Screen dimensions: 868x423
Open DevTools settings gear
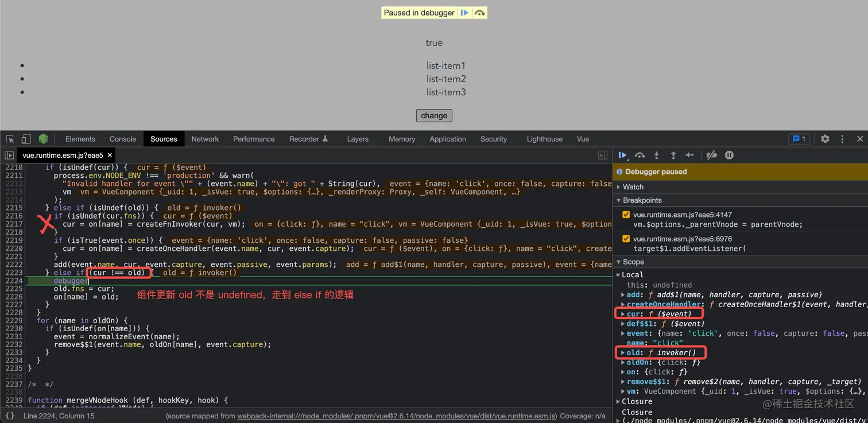click(x=825, y=139)
